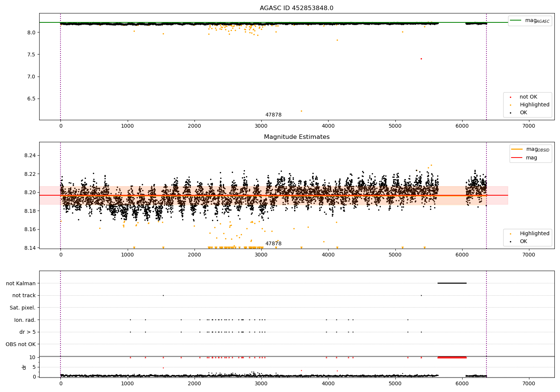Click the 7000 x-axis tick of the bottom plot
This screenshot has width=560, height=392.
click(529, 383)
